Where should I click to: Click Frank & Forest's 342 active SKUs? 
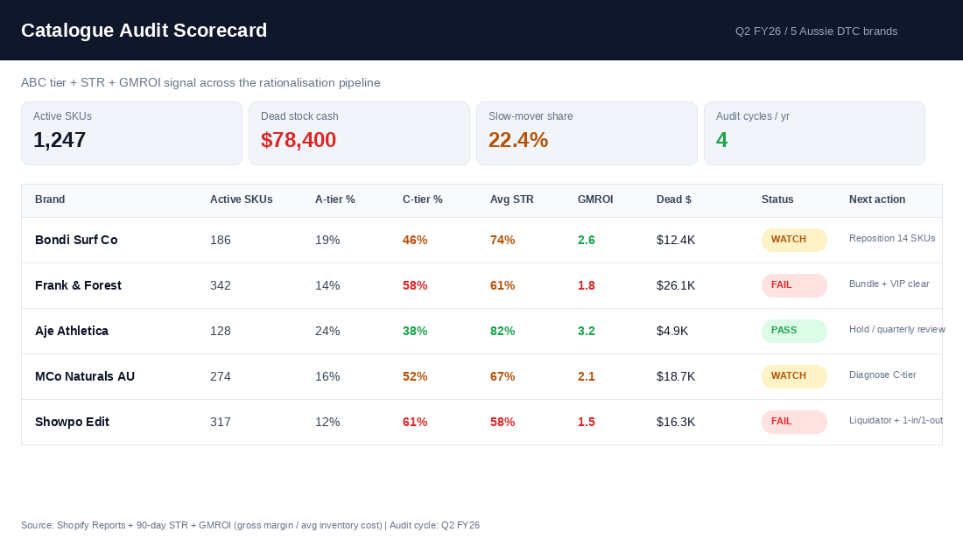tap(221, 285)
